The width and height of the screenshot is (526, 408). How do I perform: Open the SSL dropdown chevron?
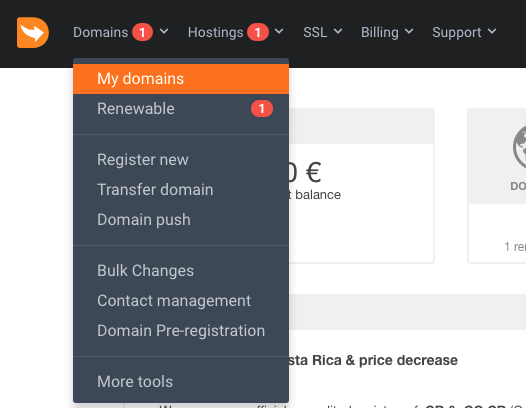click(338, 32)
